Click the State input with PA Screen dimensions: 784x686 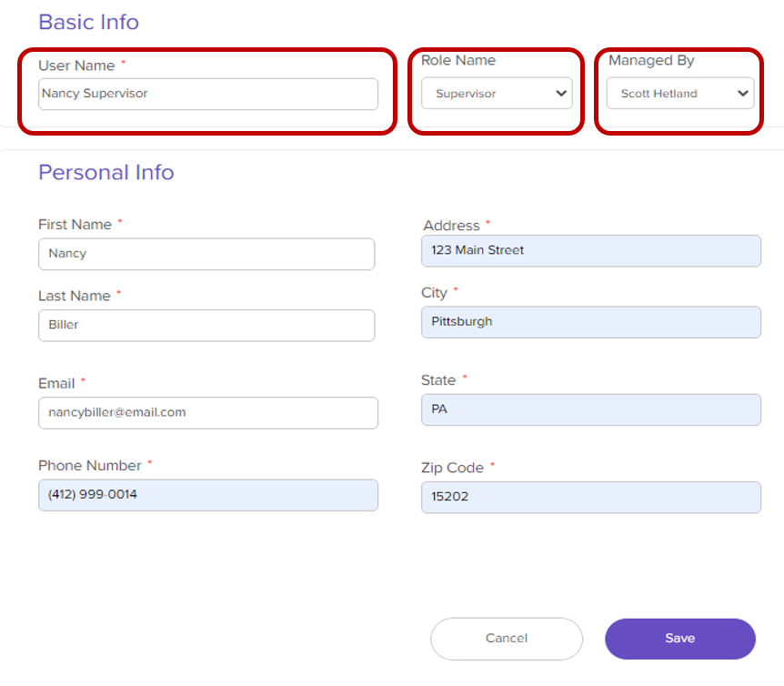pyautogui.click(x=590, y=409)
